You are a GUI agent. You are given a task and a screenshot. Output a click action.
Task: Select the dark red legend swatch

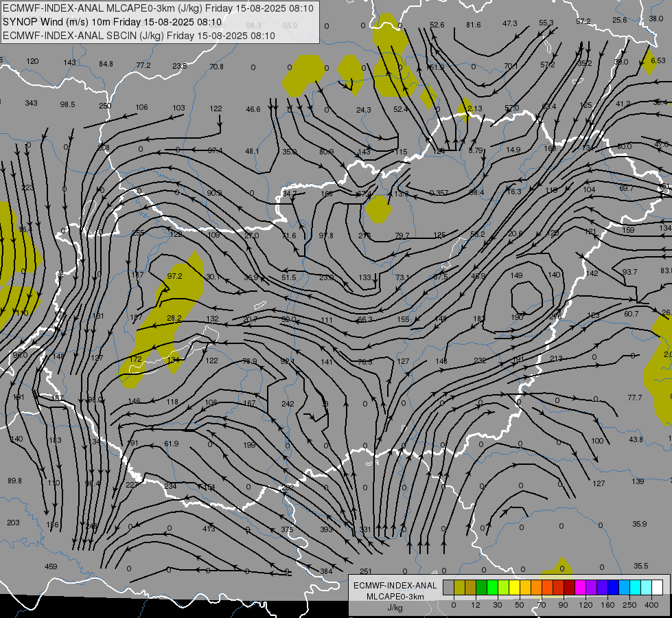point(569,587)
